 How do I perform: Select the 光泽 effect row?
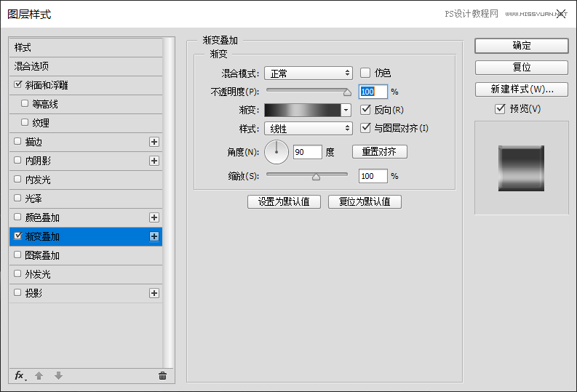(x=86, y=199)
